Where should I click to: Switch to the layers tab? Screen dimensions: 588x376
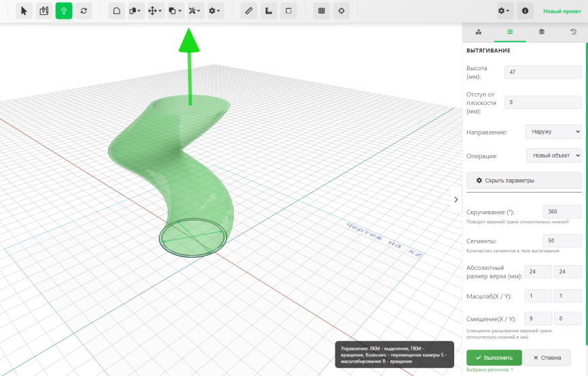click(x=541, y=32)
